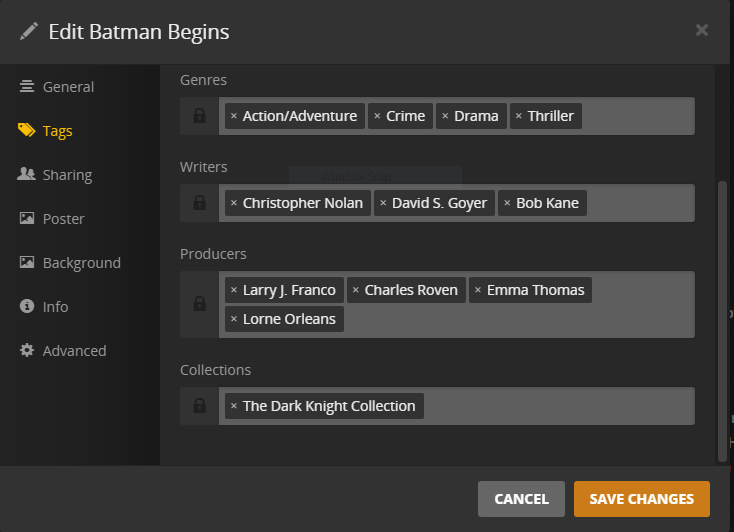
Task: Switch to the Background section
Action: (70, 263)
